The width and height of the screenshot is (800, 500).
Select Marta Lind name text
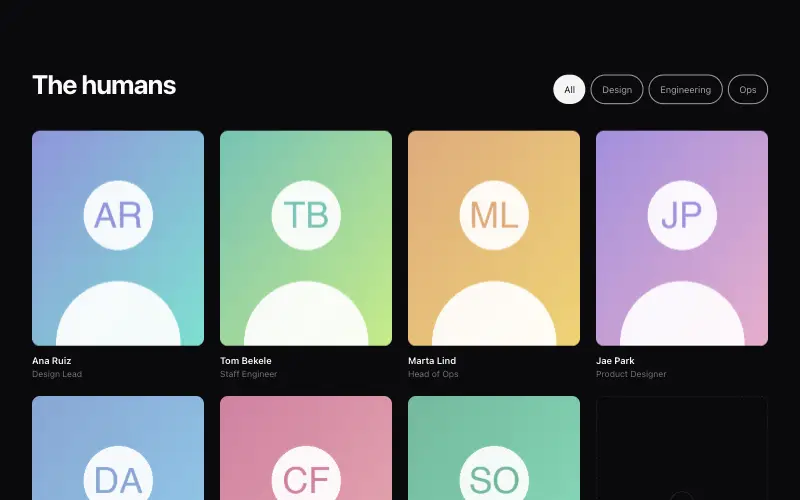432,361
